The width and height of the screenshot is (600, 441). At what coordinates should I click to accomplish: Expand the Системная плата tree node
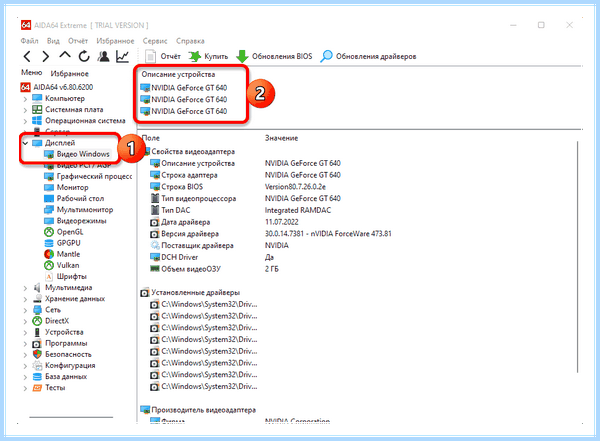25,110
